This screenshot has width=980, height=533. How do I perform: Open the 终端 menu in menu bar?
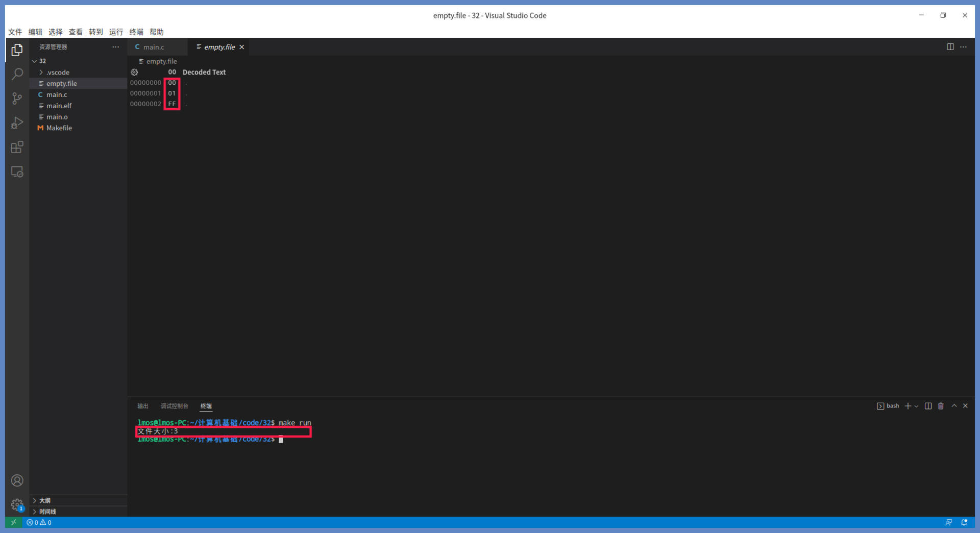click(x=136, y=32)
